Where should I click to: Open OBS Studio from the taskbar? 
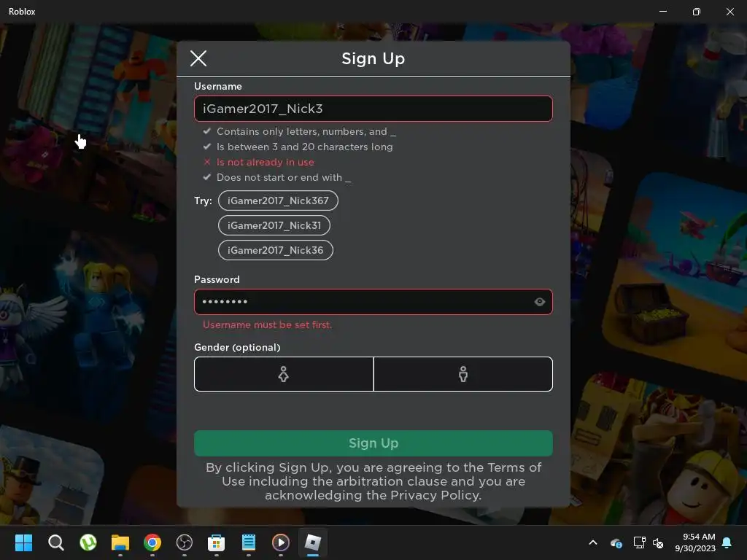pyautogui.click(x=185, y=542)
